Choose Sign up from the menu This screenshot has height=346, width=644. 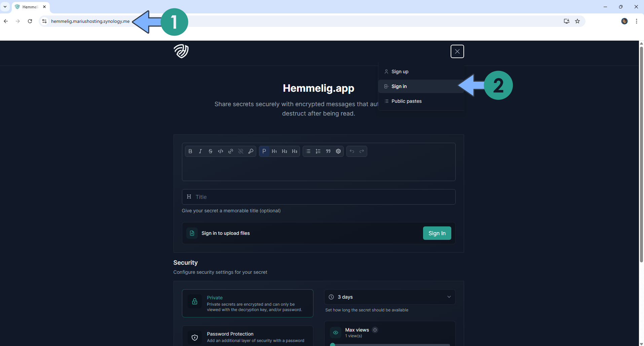click(x=421, y=72)
